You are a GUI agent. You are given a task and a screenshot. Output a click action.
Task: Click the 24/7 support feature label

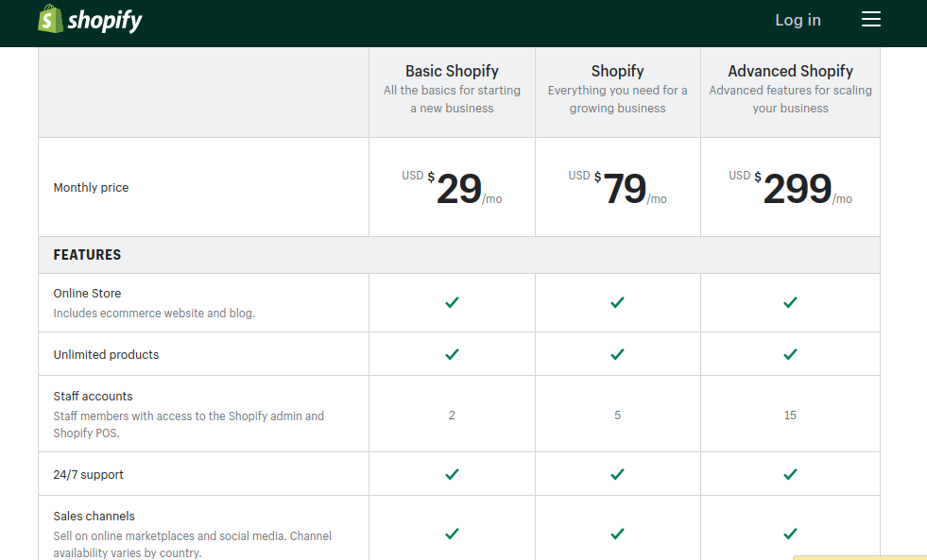click(88, 474)
